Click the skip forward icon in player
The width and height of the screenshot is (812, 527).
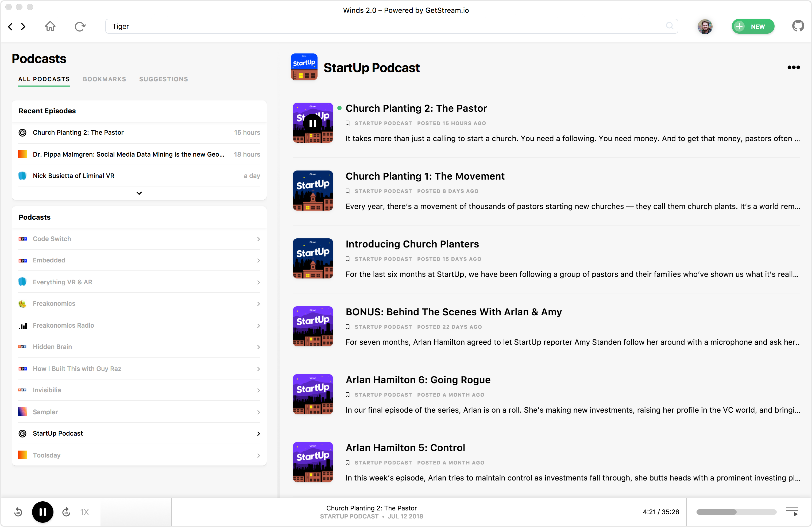[66, 511]
